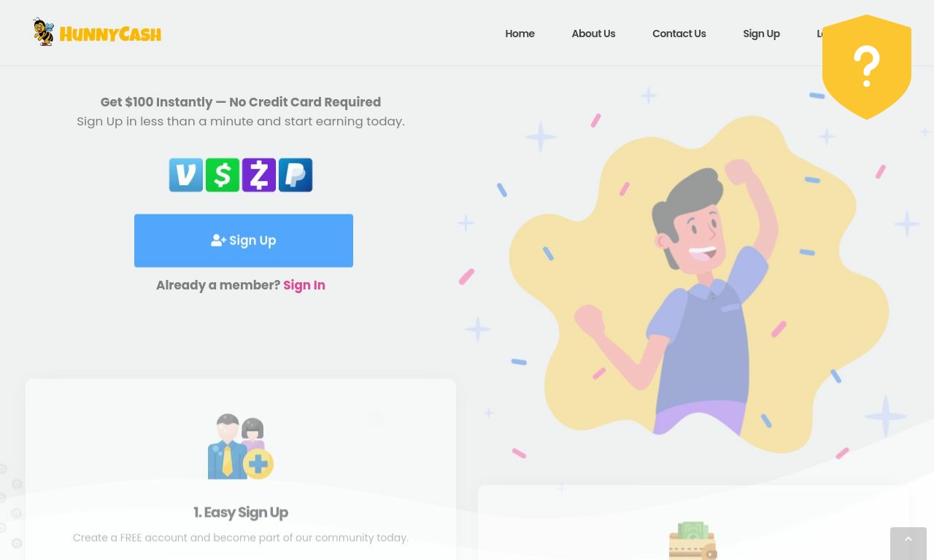The width and height of the screenshot is (934, 560).
Task: Select the Cash App dollar icon
Action: pos(223,175)
